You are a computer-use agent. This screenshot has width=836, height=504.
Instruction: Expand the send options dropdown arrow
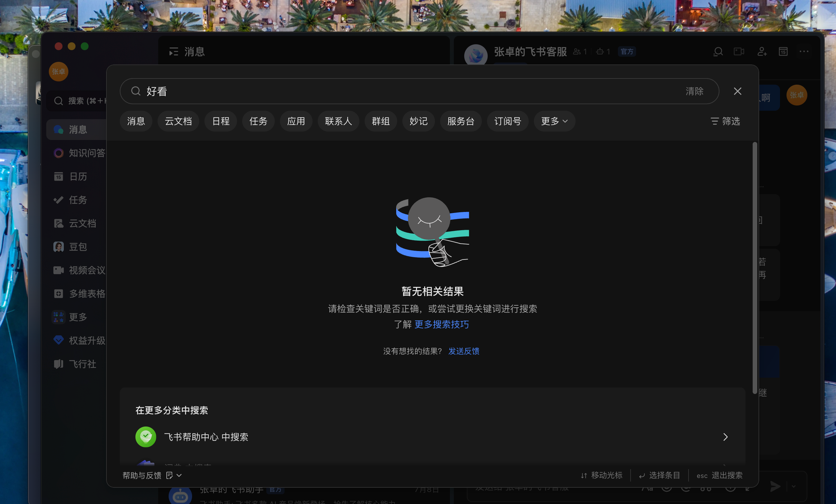(x=793, y=486)
